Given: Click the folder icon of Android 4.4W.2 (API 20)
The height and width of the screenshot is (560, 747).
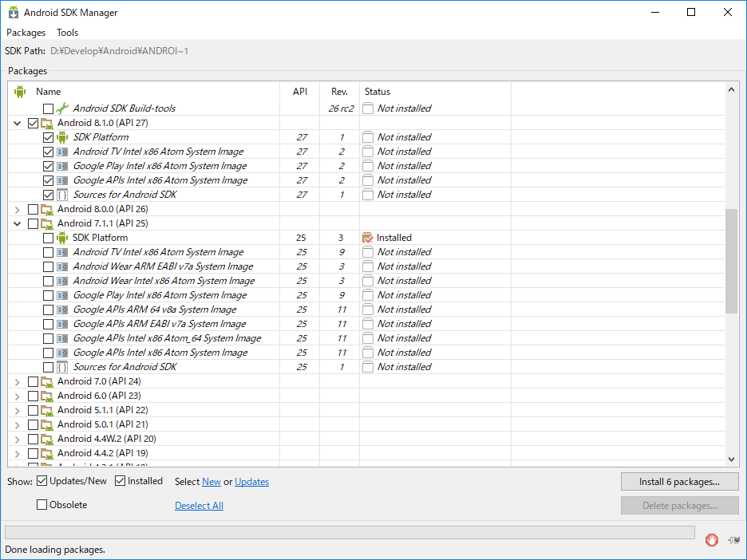Looking at the screenshot, I should [46, 439].
